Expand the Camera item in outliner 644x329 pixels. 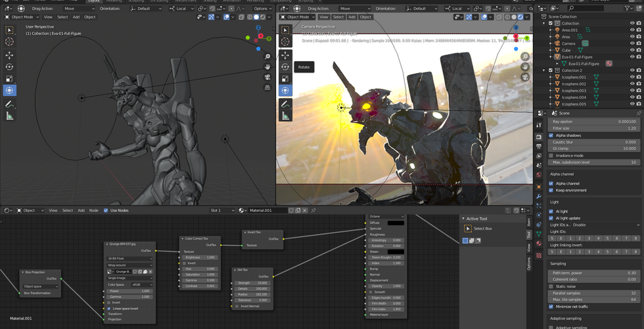coord(551,43)
